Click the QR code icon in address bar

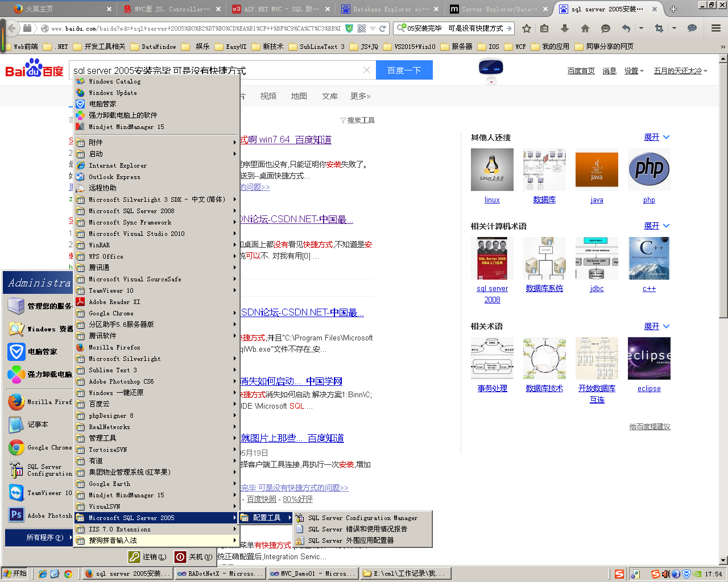(362, 28)
